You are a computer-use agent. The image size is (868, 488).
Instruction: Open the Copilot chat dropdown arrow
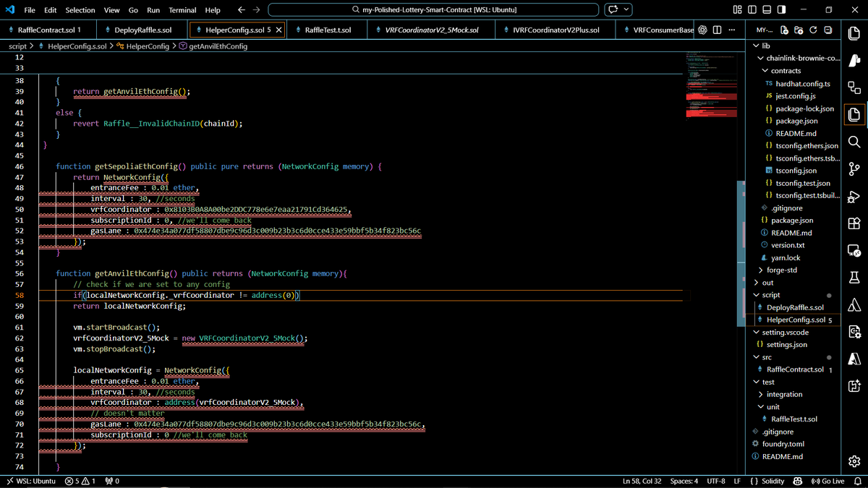click(626, 10)
